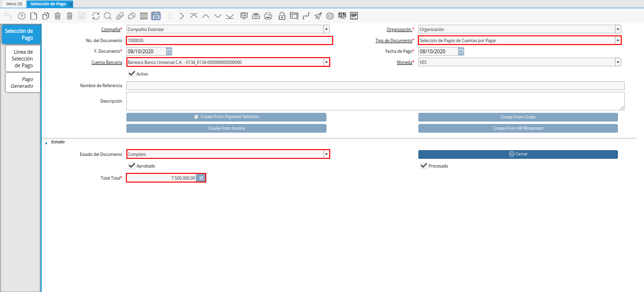Jump to last record icon
This screenshot has height=292, width=644.
point(230,16)
